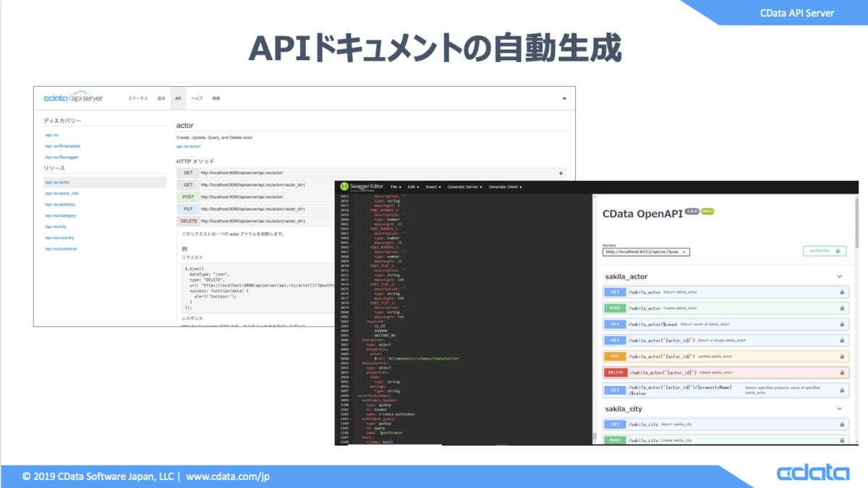Open the /api.rsc/$swagger link
The width and height of the screenshot is (868, 488).
[61, 157]
